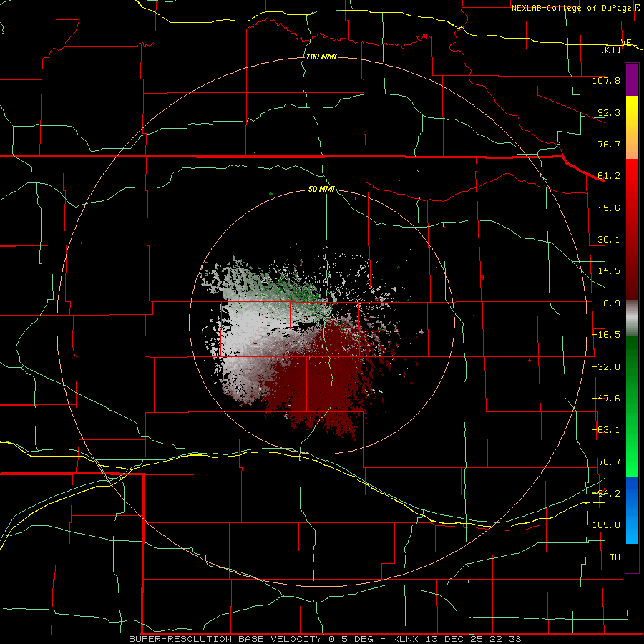Click the '13 DEC 25 22:38' timestamp
The image size is (644, 644).
click(474, 639)
